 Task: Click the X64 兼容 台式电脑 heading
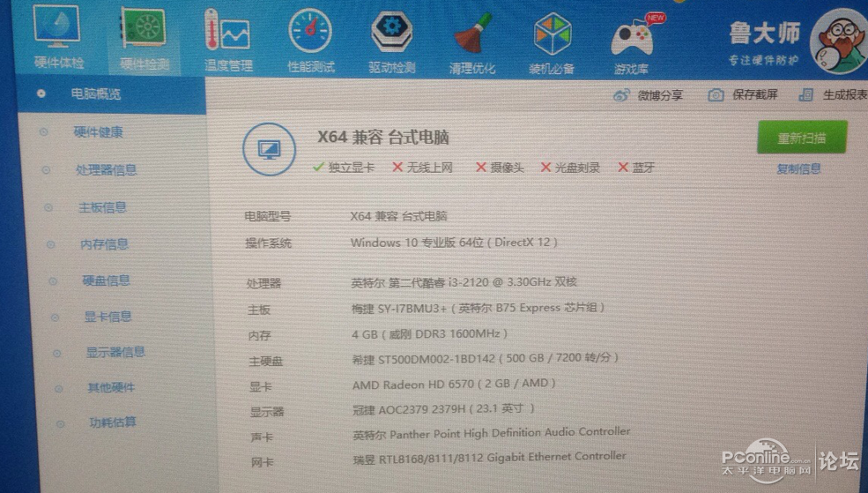coord(383,137)
